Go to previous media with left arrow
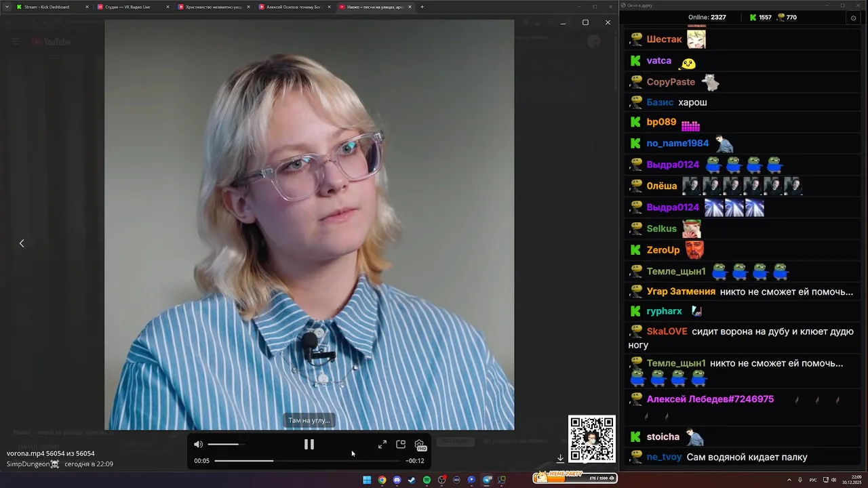The image size is (868, 488). (x=22, y=243)
